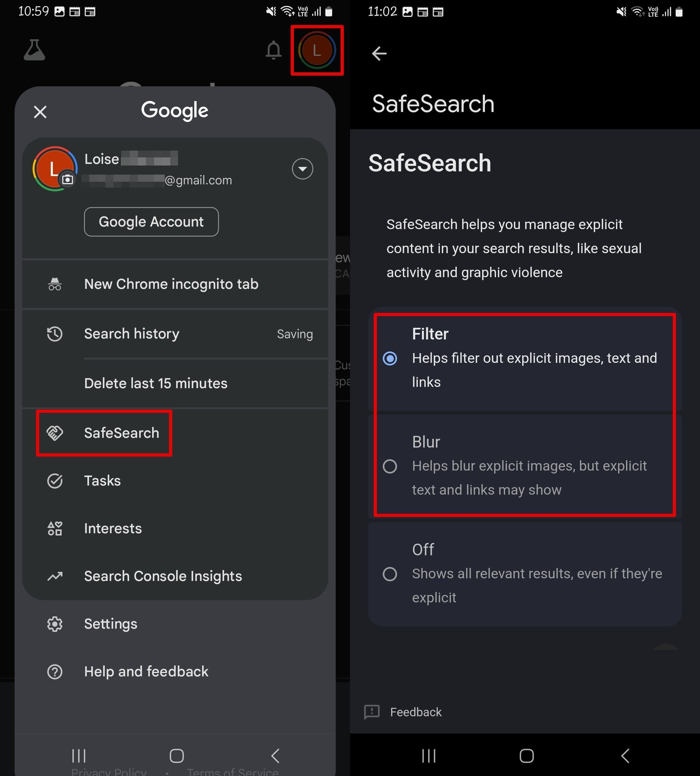
Task: Tap the notifications bell icon
Action: coord(273,50)
